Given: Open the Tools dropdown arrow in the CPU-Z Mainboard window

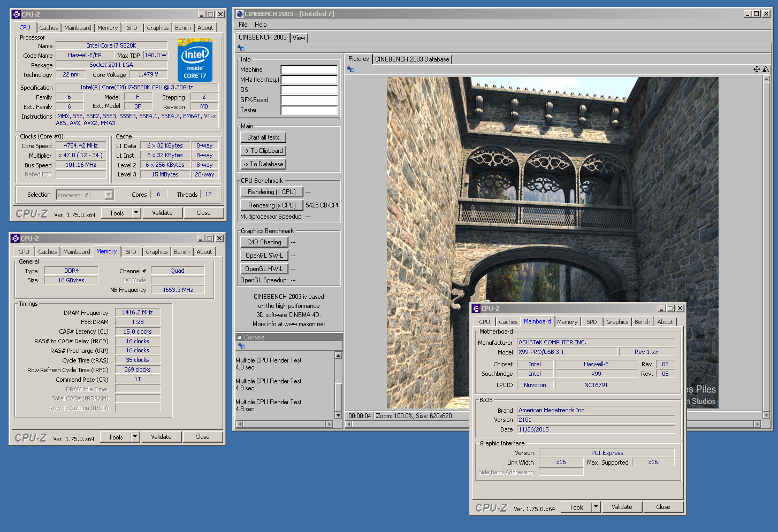Looking at the screenshot, I should tap(596, 507).
